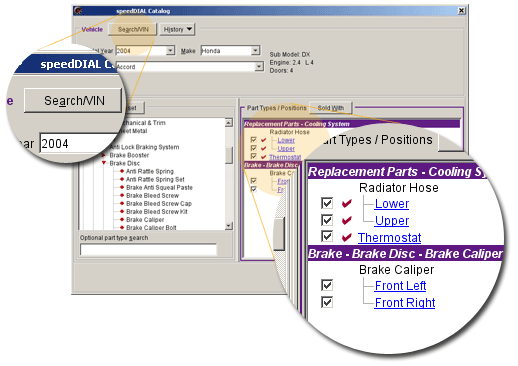Open the Year dropdown arrow in main window
518x366 pixels.
click(170, 51)
